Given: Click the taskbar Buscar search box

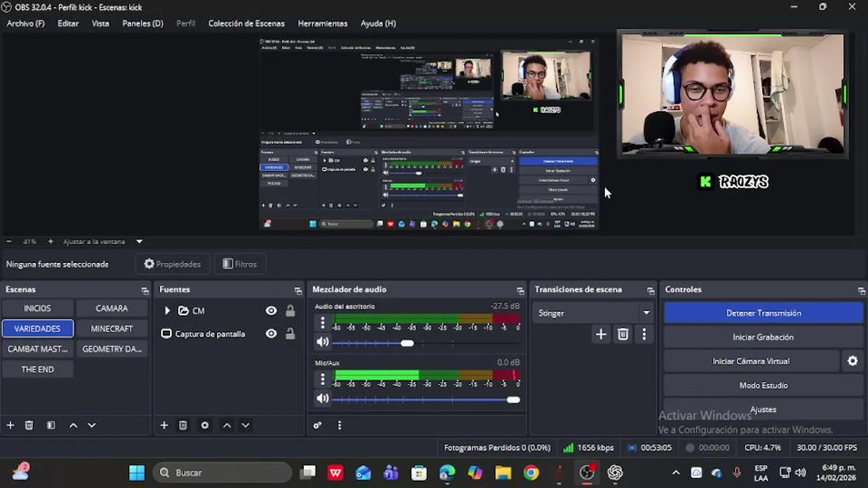Looking at the screenshot, I should [x=222, y=472].
